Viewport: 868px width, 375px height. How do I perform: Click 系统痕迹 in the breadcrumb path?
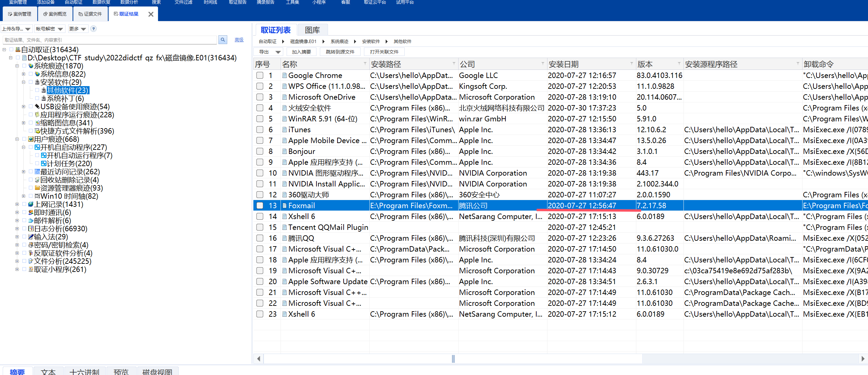point(340,41)
